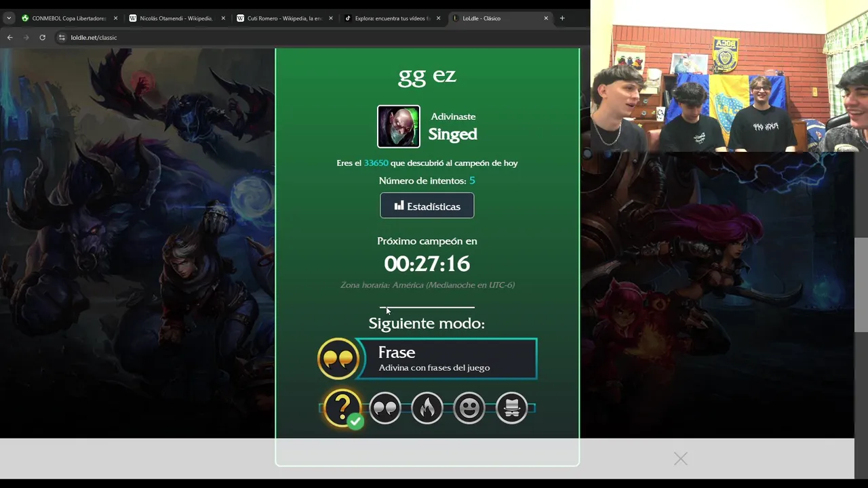Click the browser forward arrow

26,37
